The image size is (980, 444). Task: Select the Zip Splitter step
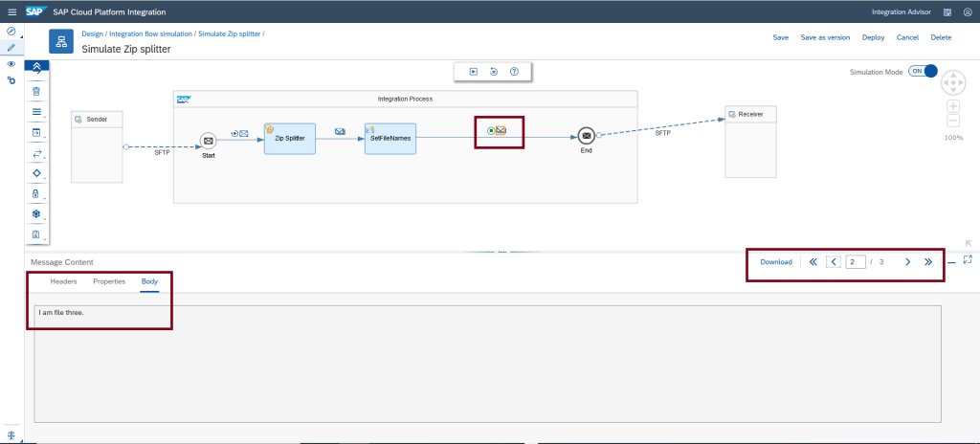click(x=289, y=138)
